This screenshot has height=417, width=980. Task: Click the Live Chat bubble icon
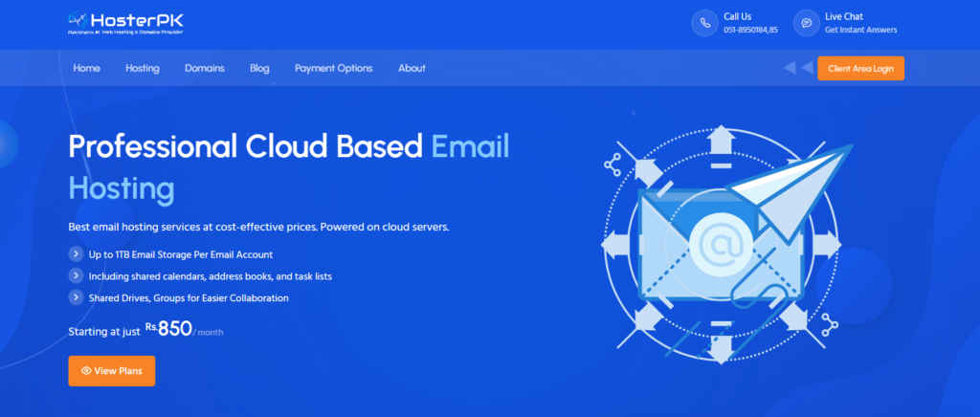[x=806, y=23]
